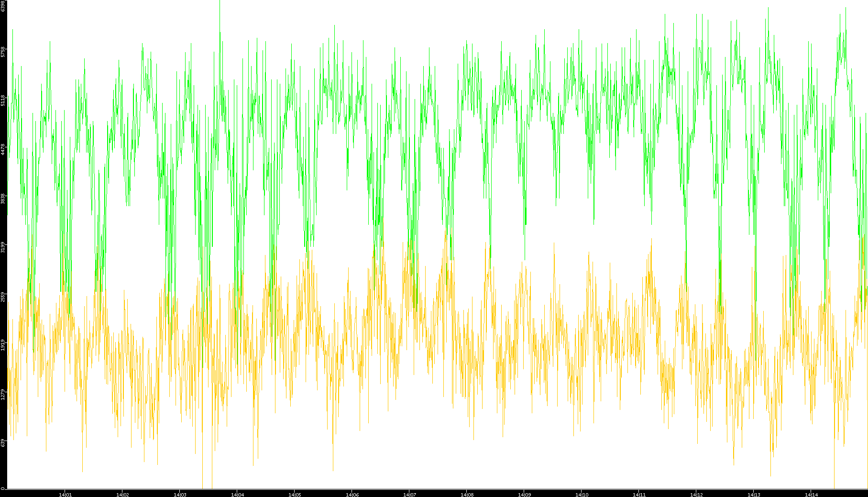Click the 14:10 time axis label
The width and height of the screenshot is (868, 497).
582,494
